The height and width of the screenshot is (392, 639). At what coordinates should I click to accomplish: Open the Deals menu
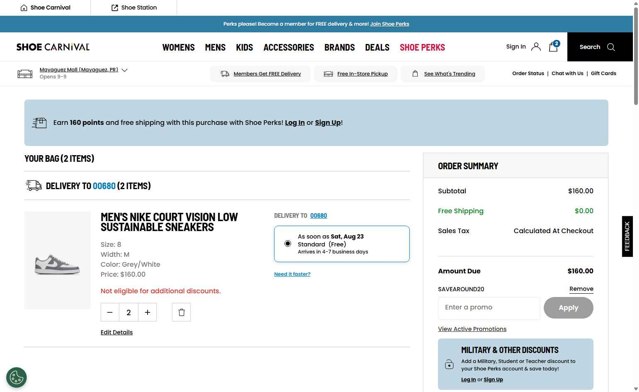tap(377, 47)
